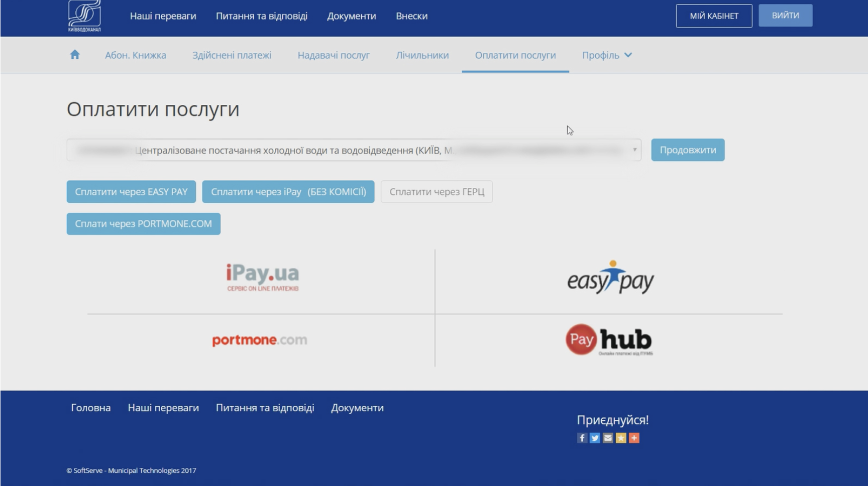Add to favorites star icon in footer
The width and height of the screenshot is (868, 488).
(621, 438)
